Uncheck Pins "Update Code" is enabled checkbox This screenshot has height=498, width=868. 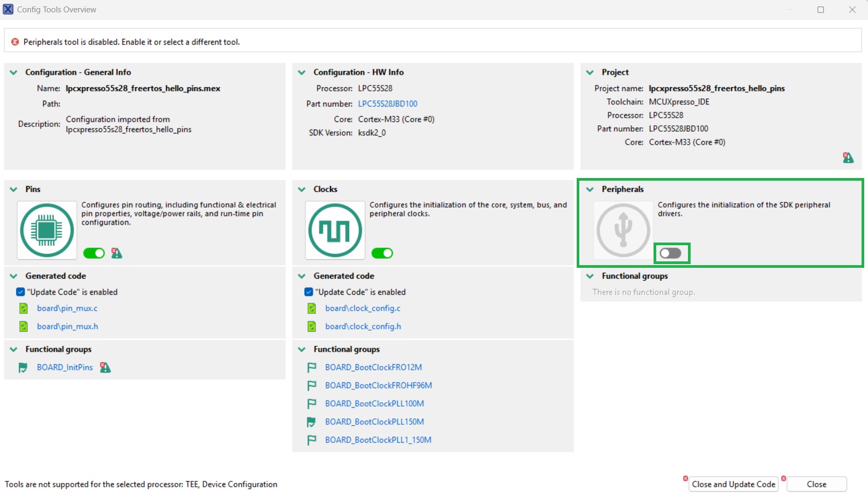[20, 292]
